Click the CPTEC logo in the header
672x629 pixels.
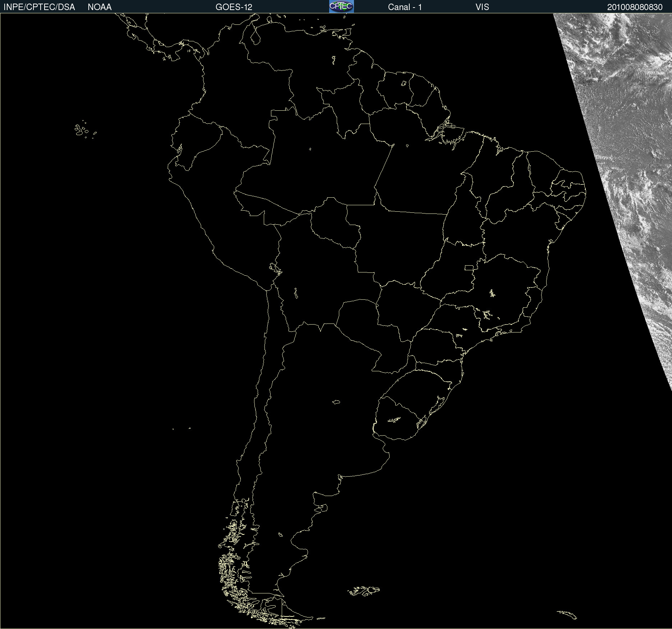[341, 6]
